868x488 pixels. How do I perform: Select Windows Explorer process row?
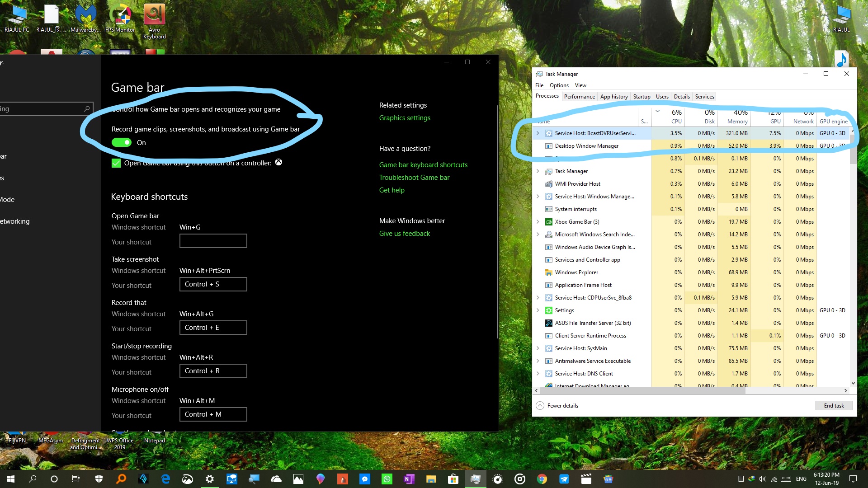tap(692, 272)
